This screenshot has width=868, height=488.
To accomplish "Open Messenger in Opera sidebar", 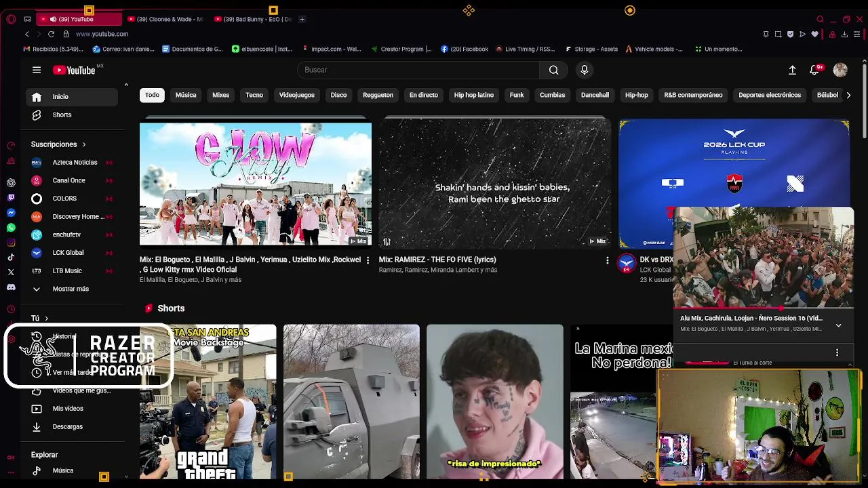I will point(11,212).
